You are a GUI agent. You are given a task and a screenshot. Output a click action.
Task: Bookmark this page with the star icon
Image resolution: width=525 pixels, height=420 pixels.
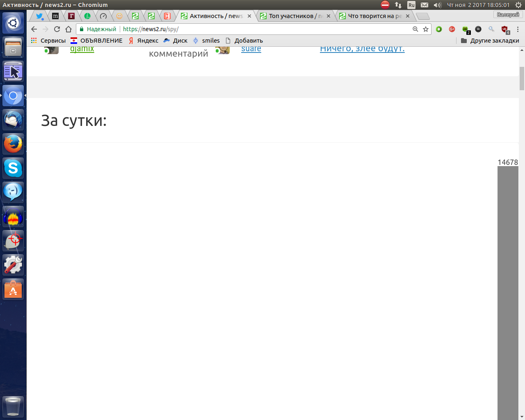(x=426, y=29)
